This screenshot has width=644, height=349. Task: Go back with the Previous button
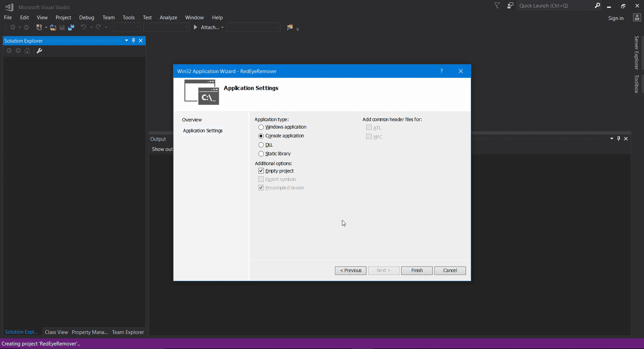[351, 270]
